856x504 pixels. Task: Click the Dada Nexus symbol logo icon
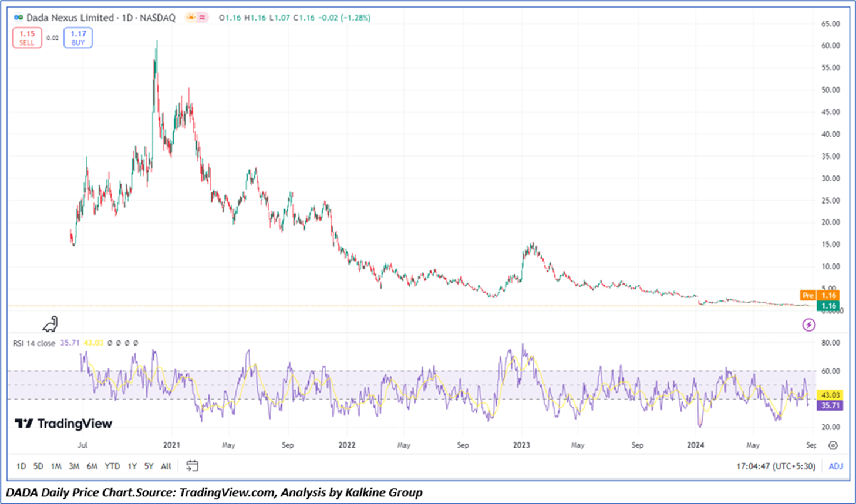tap(18, 18)
